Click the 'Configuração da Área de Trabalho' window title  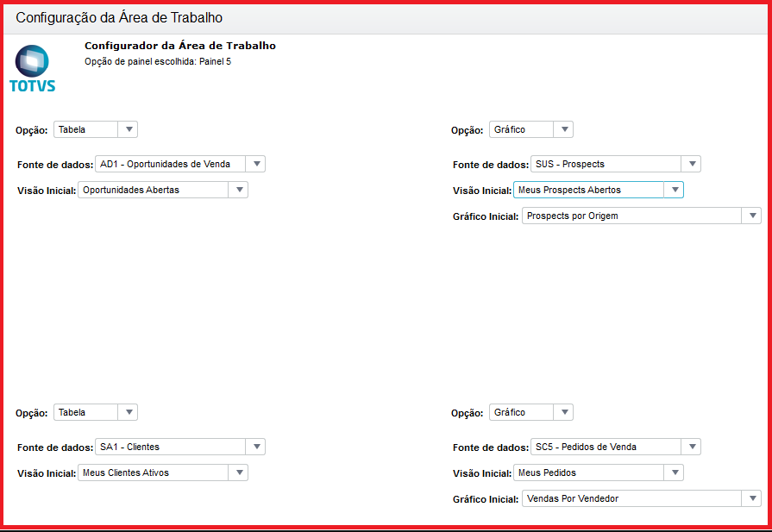119,18
